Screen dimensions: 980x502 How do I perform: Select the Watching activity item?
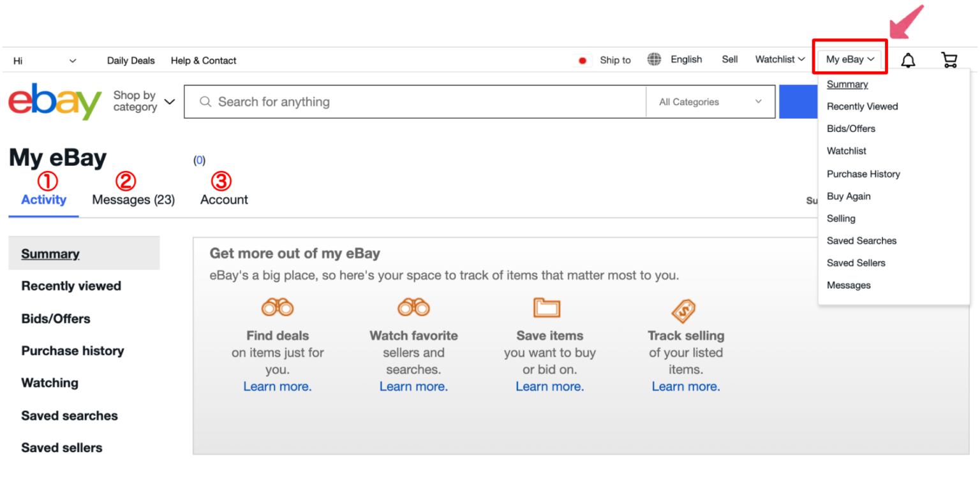[x=49, y=383]
